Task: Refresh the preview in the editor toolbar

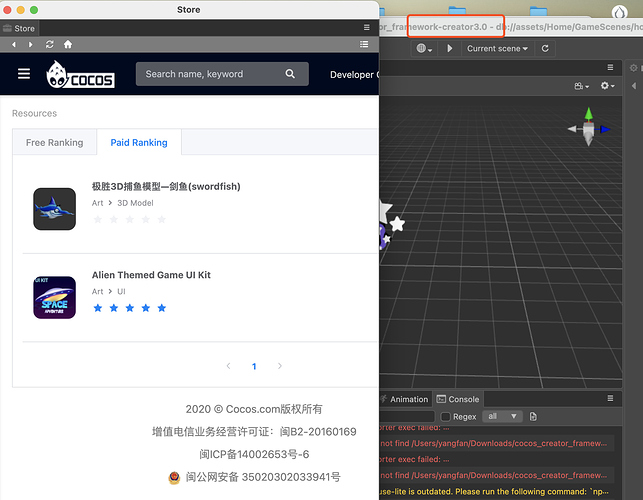Action: 545,48
